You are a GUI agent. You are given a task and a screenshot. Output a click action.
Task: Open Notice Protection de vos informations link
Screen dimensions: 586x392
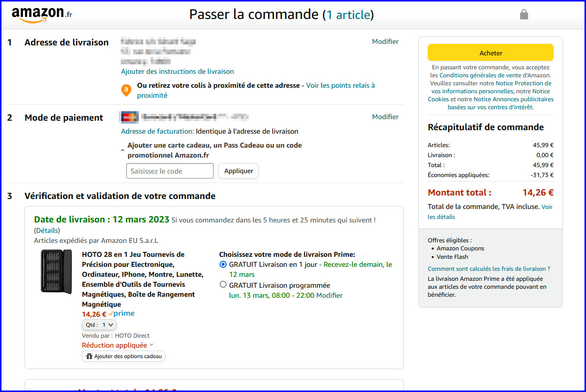pos(492,87)
